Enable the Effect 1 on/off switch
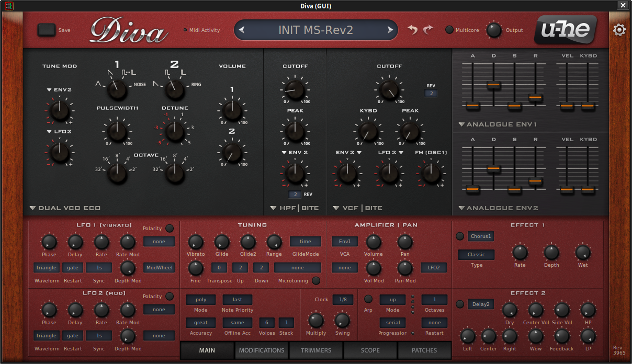632x364 pixels. 460,236
